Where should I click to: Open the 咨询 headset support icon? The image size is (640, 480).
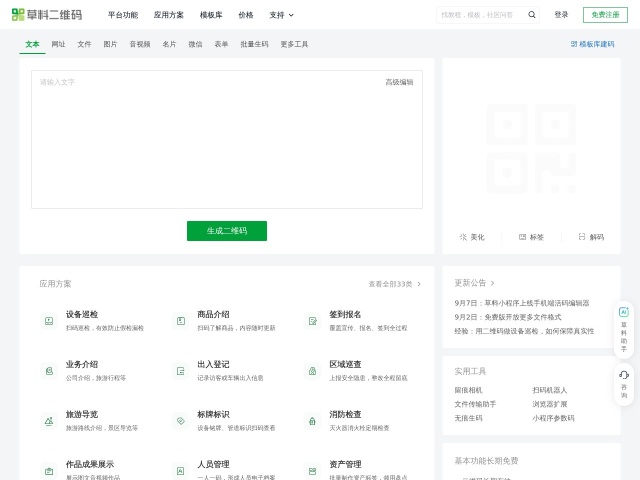tap(624, 374)
